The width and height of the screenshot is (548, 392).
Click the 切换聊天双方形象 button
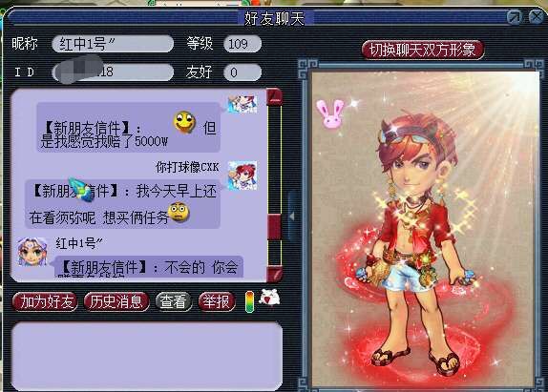(423, 50)
